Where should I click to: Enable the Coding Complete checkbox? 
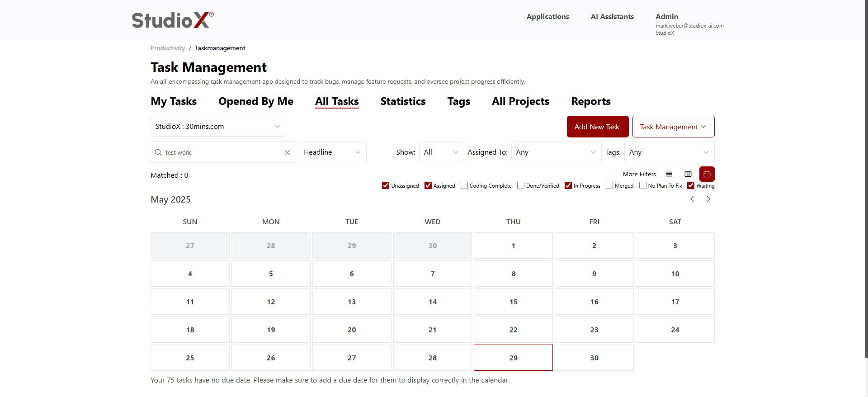pyautogui.click(x=464, y=185)
